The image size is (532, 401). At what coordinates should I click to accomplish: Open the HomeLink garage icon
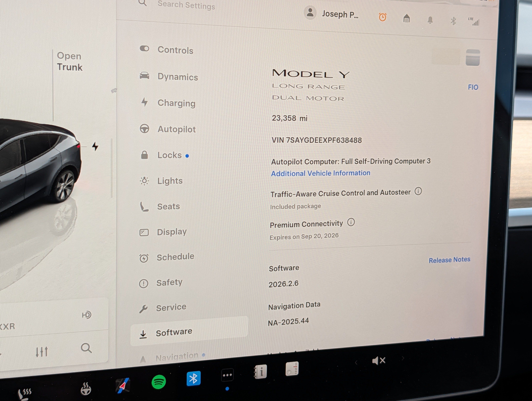pos(406,18)
